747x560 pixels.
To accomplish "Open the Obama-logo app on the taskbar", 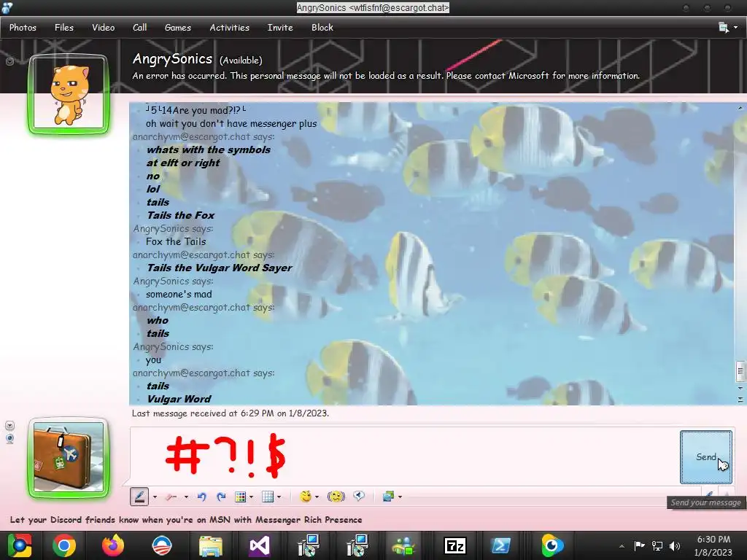I will [162, 545].
